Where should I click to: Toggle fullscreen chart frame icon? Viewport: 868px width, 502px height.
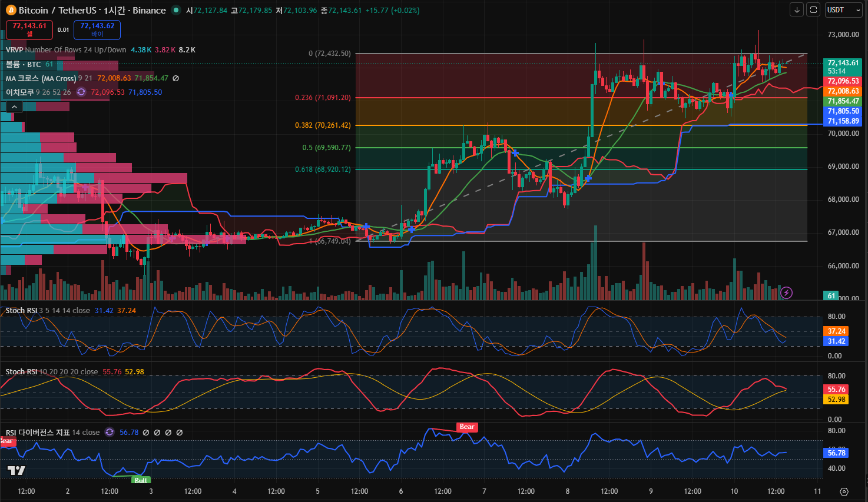tap(813, 10)
